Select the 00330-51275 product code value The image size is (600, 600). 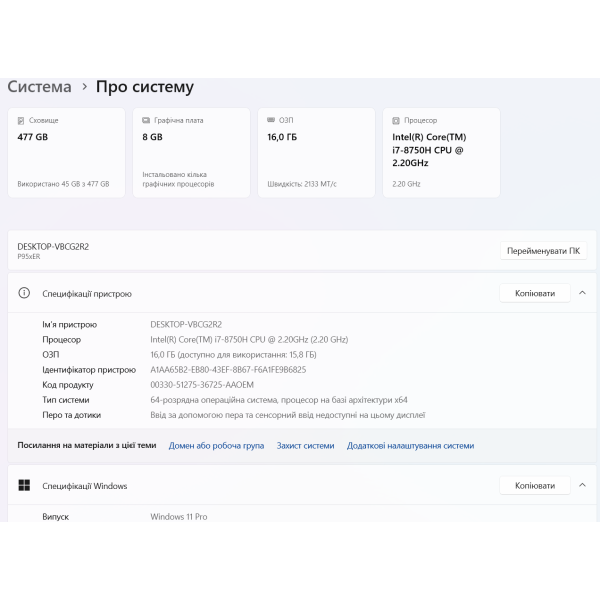pyautogui.click(x=202, y=385)
